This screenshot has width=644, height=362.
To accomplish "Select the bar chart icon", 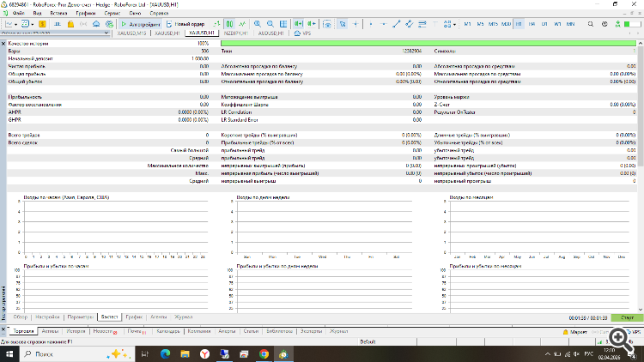I will coord(216,24).
